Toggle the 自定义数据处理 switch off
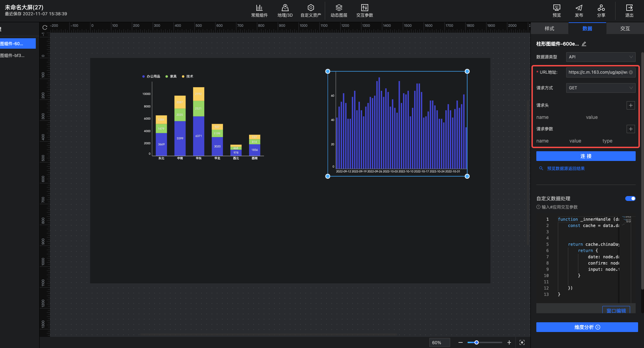Viewport: 644px width, 348px height. [x=630, y=199]
